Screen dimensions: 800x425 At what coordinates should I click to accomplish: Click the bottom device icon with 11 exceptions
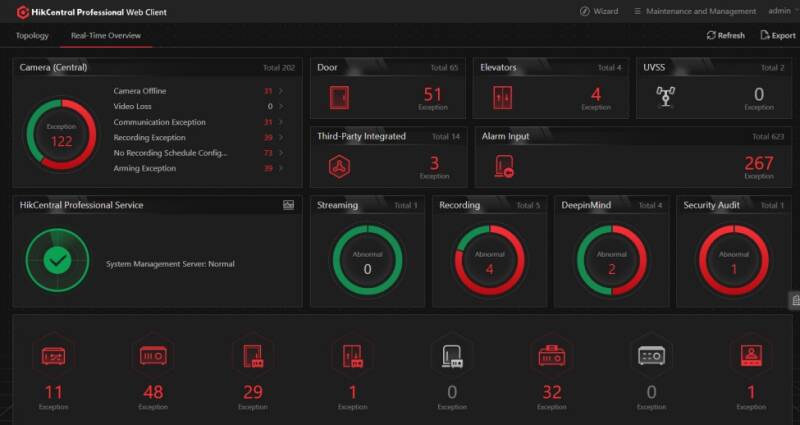[x=53, y=356]
